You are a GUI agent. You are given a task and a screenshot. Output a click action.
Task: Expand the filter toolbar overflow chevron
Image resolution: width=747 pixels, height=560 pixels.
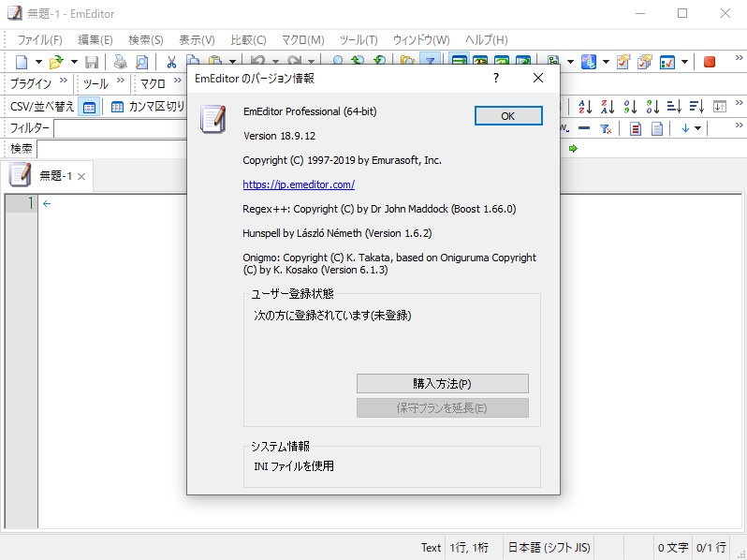739,125
